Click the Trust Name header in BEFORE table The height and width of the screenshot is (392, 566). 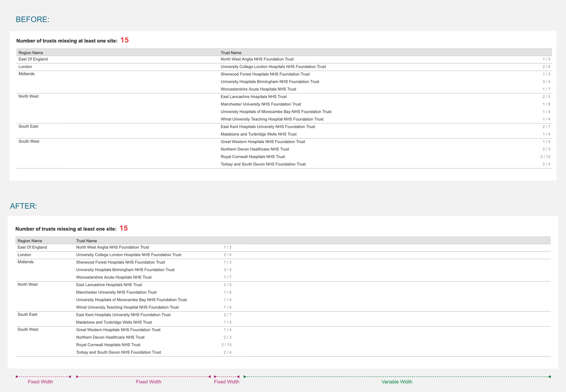(x=231, y=53)
